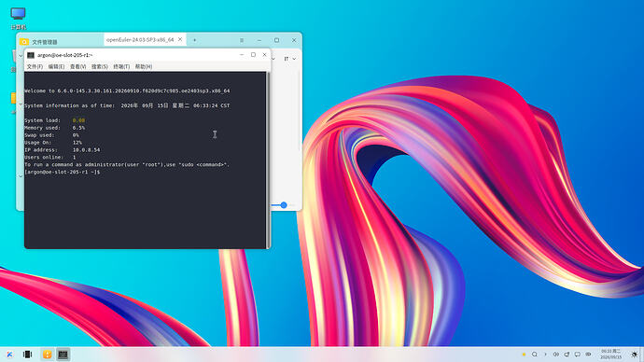The width and height of the screenshot is (644, 362).
Task: Click the terminal vertical scrollbar
Action: pos(268,160)
